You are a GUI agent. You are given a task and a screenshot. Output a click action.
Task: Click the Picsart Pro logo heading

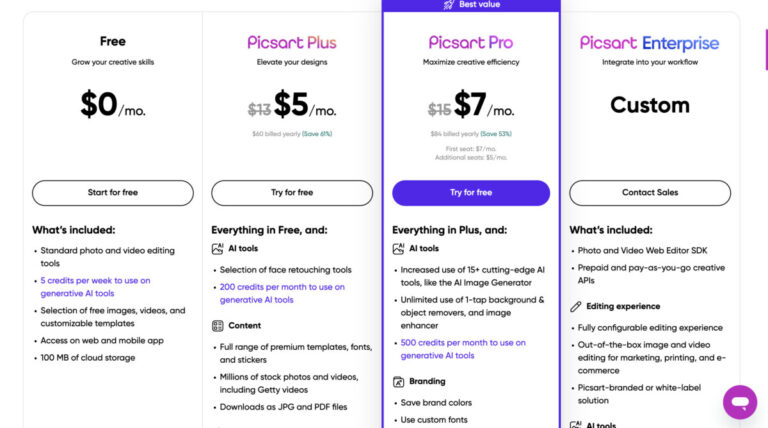471,43
